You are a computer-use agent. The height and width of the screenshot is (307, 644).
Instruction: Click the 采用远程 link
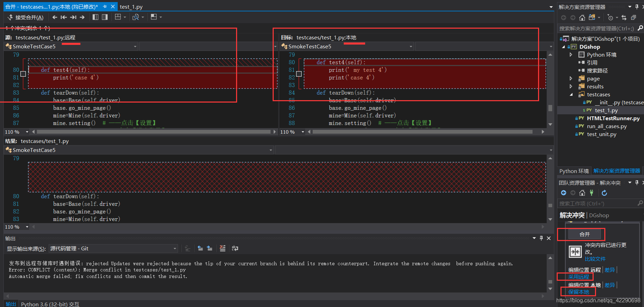[x=579, y=277]
